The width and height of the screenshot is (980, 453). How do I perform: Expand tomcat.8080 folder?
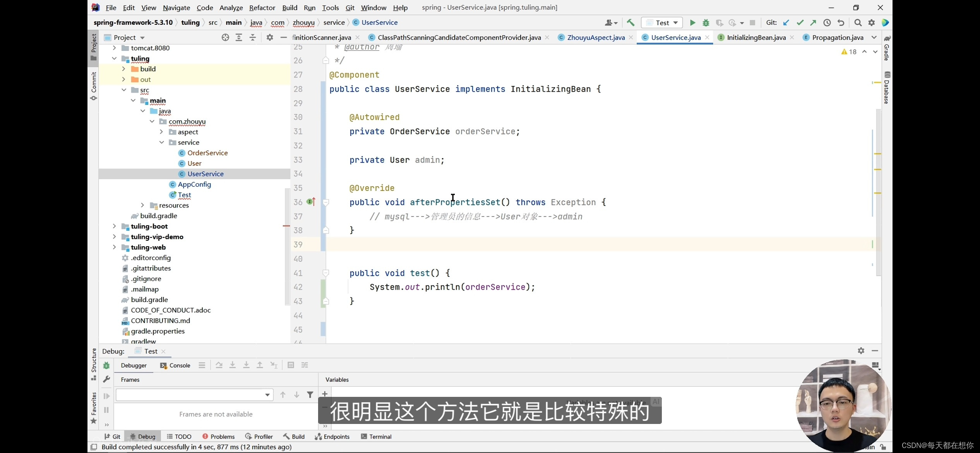point(114,48)
